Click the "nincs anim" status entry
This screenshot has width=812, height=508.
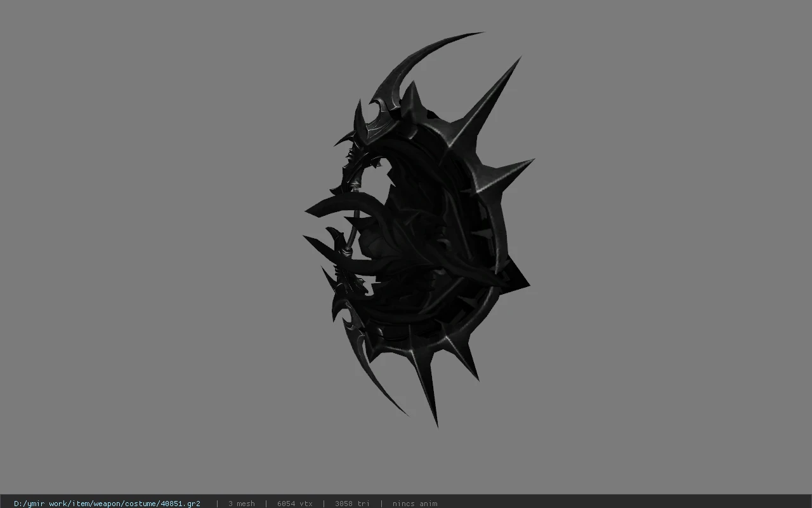tap(415, 504)
